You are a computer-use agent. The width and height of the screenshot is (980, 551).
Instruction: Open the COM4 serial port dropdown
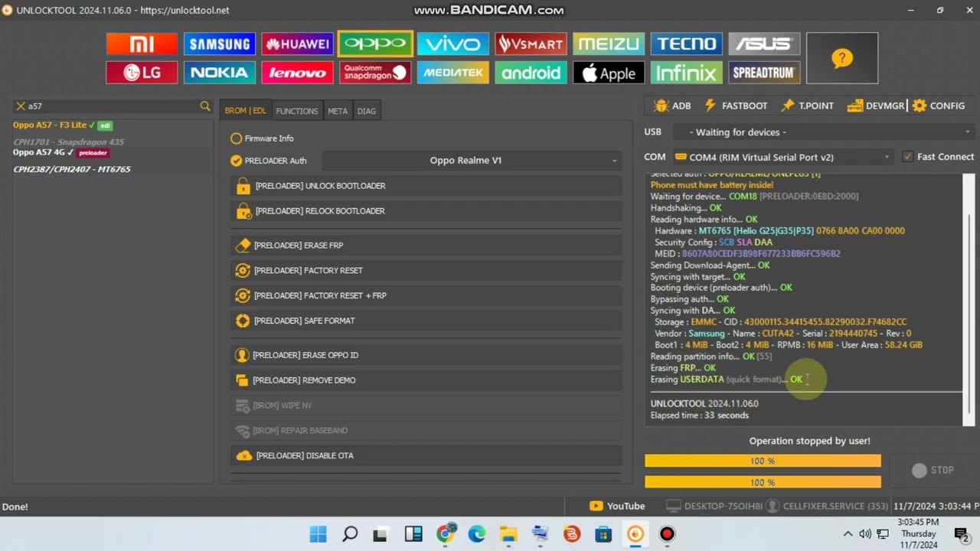coord(782,157)
